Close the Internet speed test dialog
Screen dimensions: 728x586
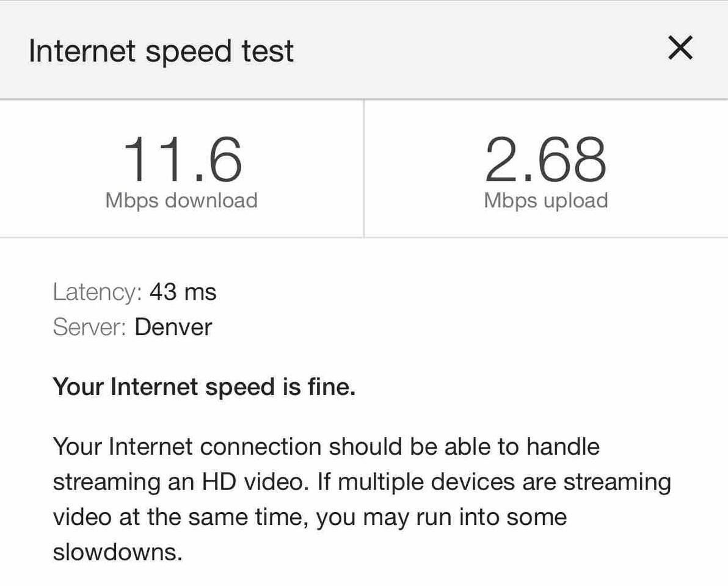pyautogui.click(x=680, y=48)
